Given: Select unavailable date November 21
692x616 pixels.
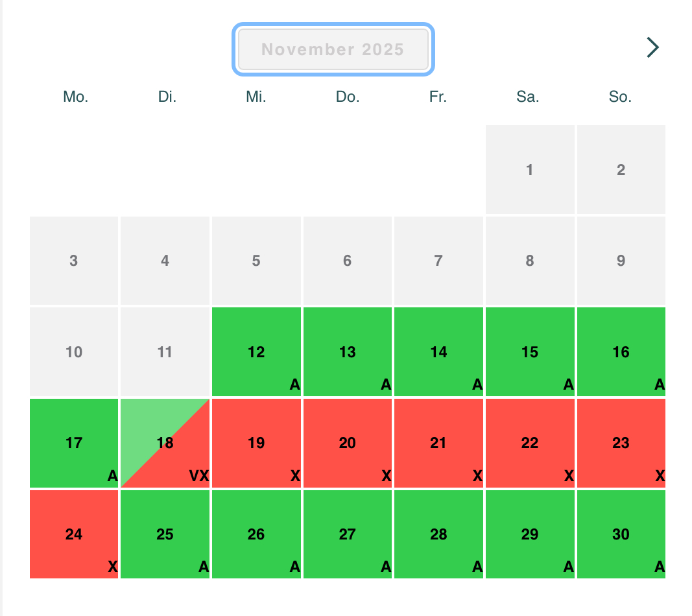Looking at the screenshot, I should [438, 443].
